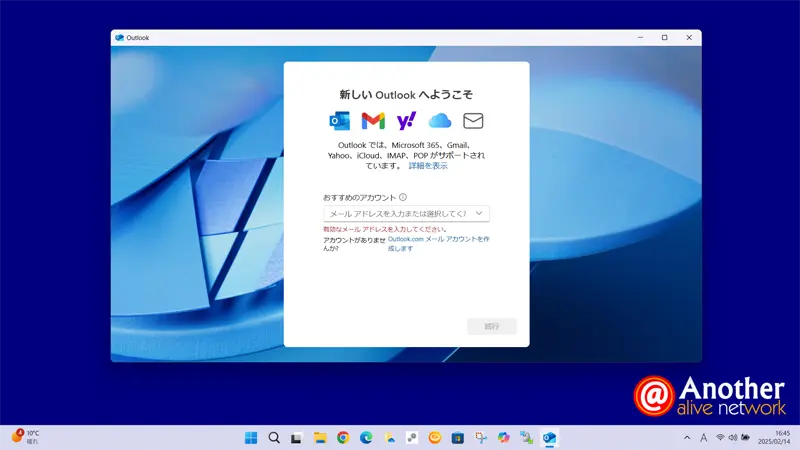
Task: Click the active Outlook taskbar icon
Action: click(549, 438)
